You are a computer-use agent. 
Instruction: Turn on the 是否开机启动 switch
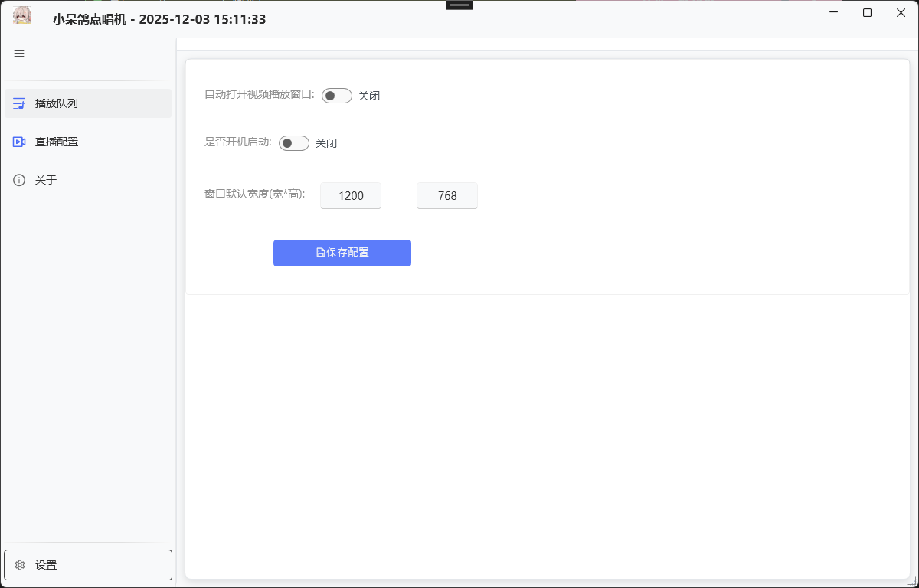pyautogui.click(x=293, y=143)
